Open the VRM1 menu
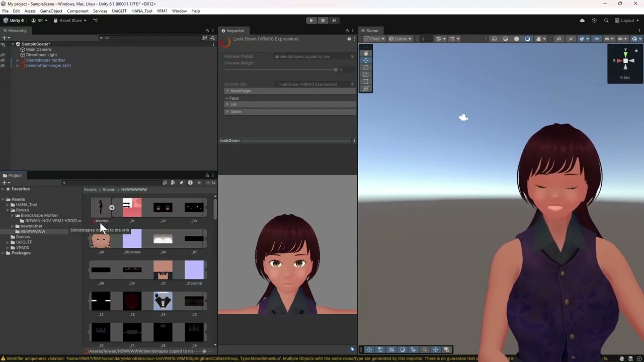 (x=162, y=11)
